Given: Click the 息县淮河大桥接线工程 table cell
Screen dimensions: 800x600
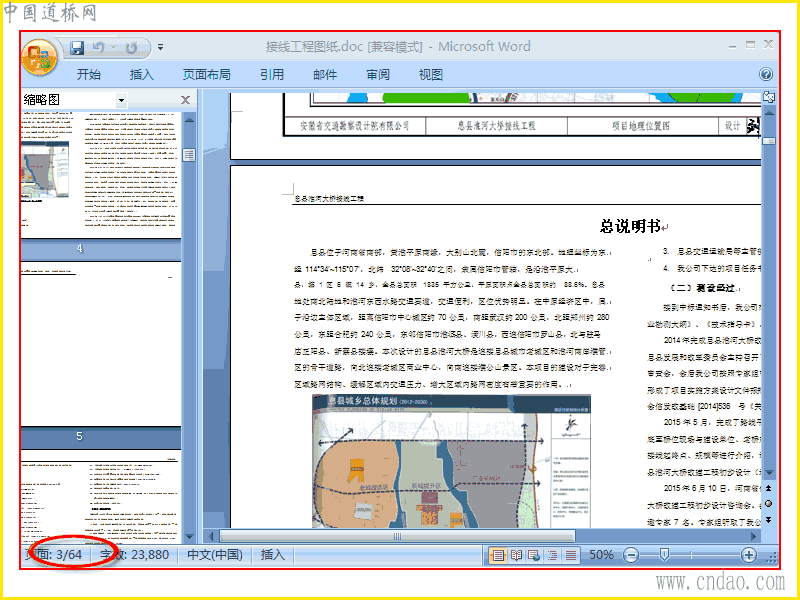Looking at the screenshot, I should pyautogui.click(x=496, y=126).
